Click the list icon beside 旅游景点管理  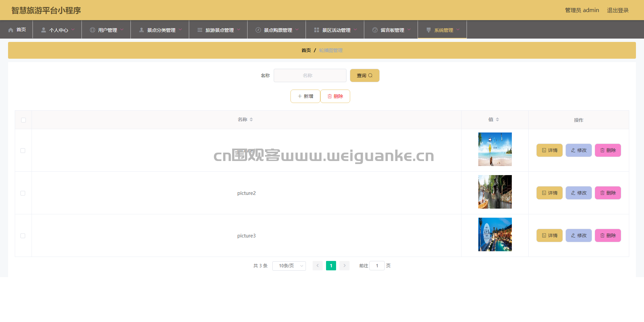click(x=200, y=30)
